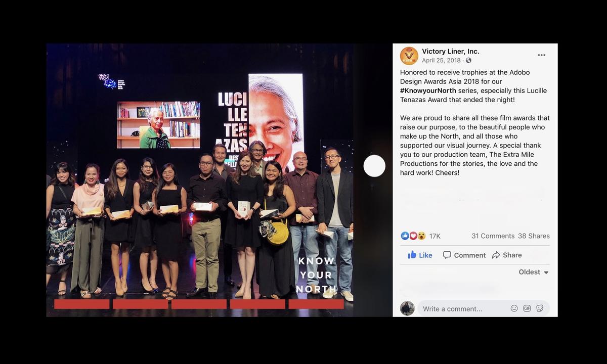Screen dimensions: 607x364
Task: Expand the Oldest comment sorting dropdown
Action: pos(534,272)
